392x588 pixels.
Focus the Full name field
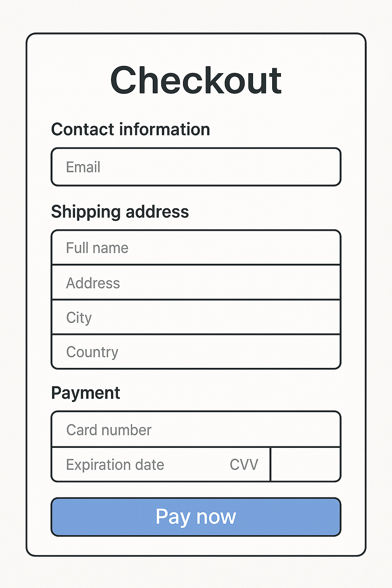(196, 247)
